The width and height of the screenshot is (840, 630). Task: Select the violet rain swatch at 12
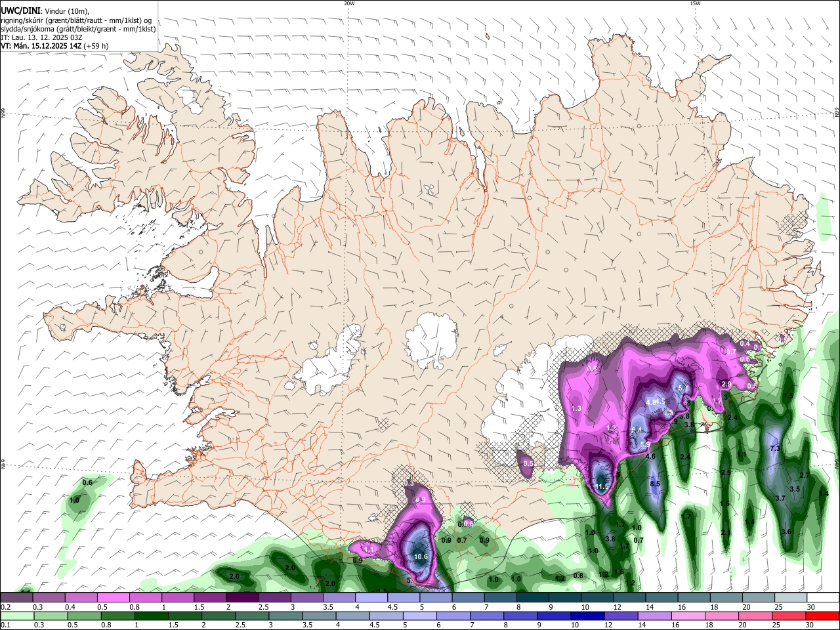pyautogui.click(x=621, y=616)
